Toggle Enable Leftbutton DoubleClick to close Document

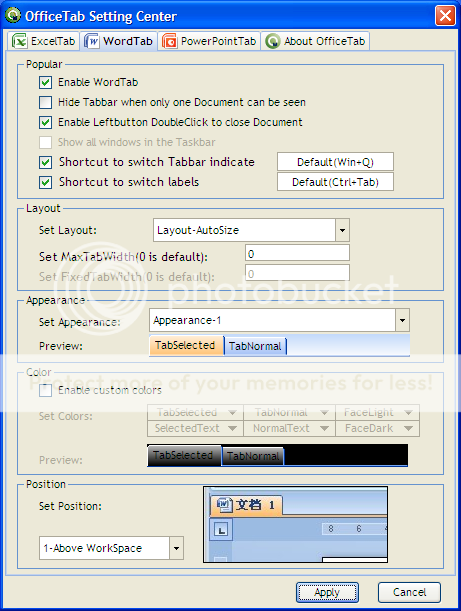(46, 122)
